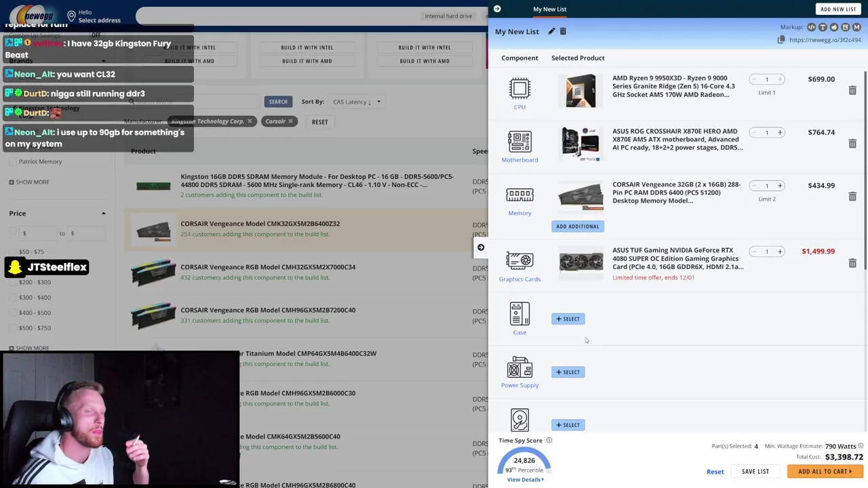Check the $500 - $750 price filter

tap(12, 328)
